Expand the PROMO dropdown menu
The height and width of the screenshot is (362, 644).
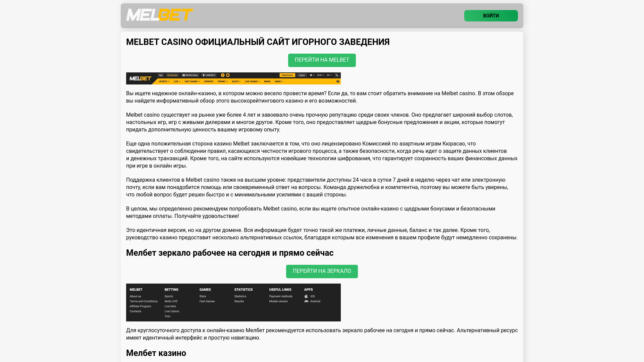pyautogui.click(x=222, y=81)
